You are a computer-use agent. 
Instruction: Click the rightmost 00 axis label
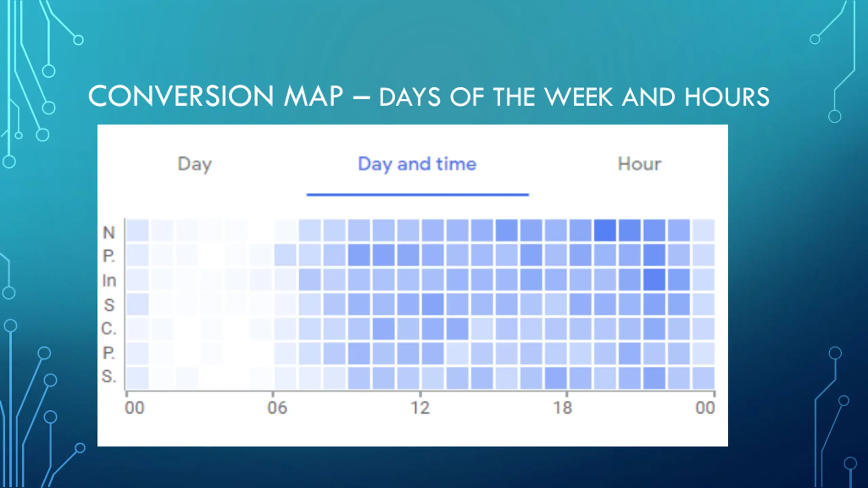click(705, 408)
